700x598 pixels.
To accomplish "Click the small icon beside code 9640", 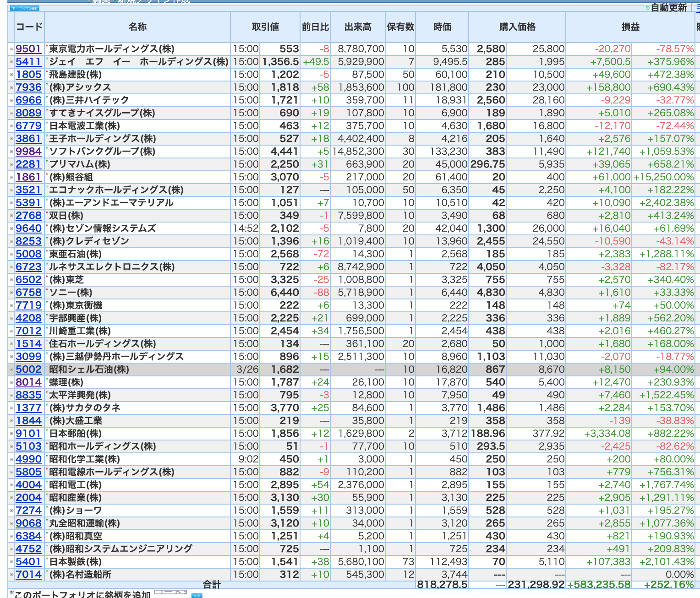I will 11,228.
